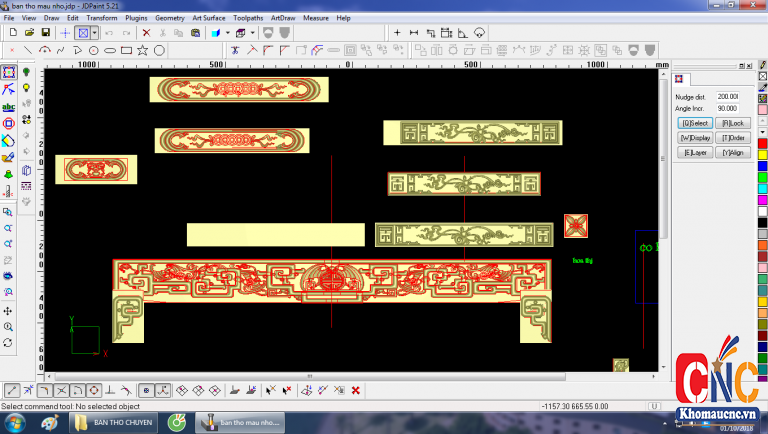Select the text 'abc' tool in sidebar
768x434 pixels.
[x=8, y=106]
